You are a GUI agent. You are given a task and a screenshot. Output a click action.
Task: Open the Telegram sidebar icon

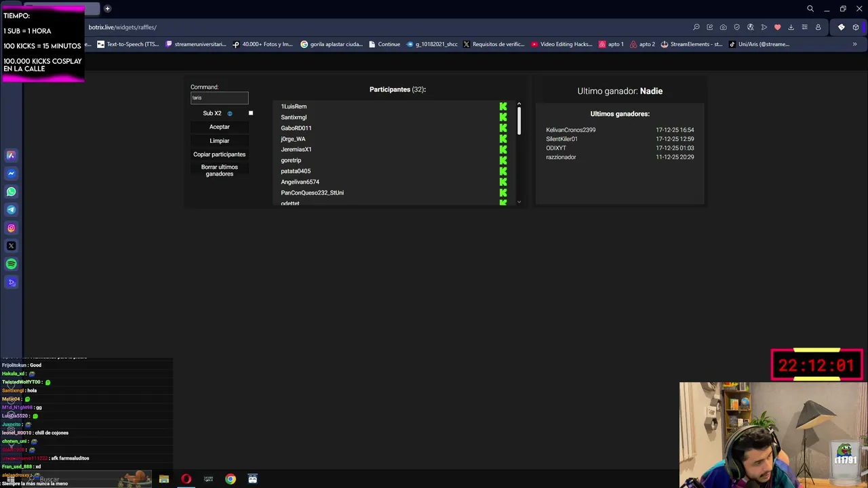[11, 209]
